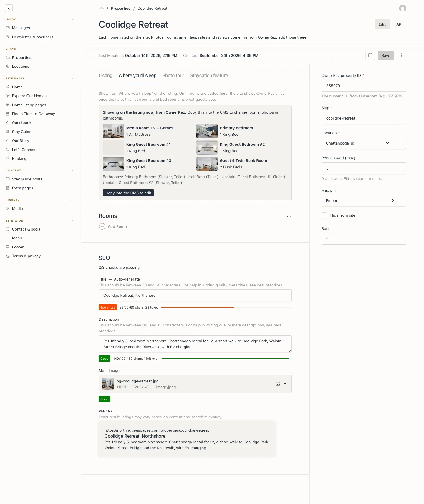Open the title best practices link

[x=269, y=285]
